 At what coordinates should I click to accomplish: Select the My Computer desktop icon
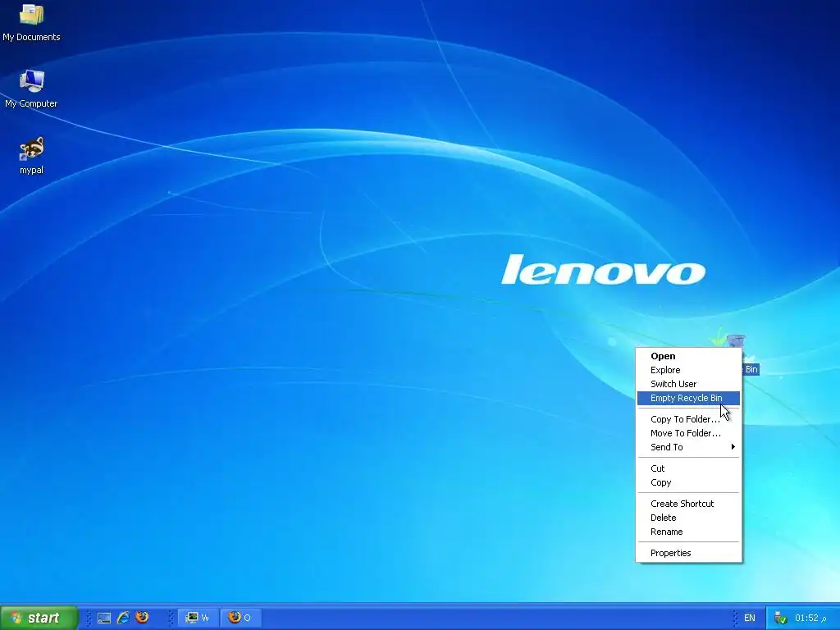(31, 89)
